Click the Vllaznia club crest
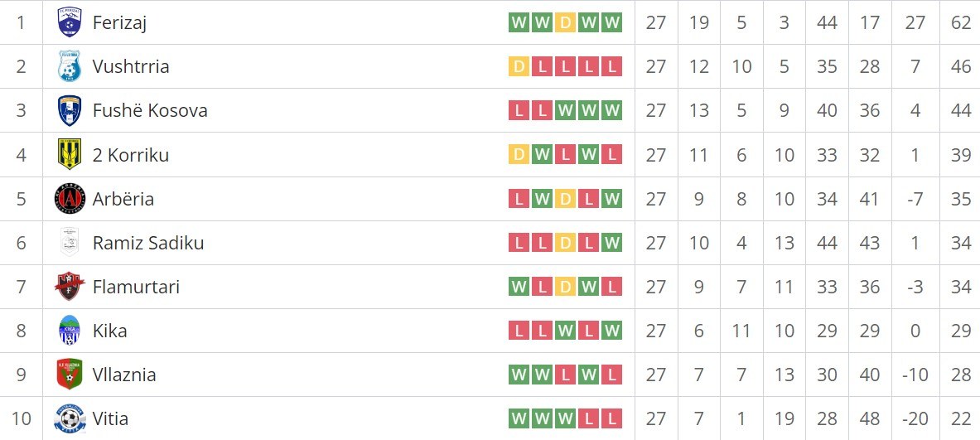This screenshot has height=440, width=980. coord(70,375)
